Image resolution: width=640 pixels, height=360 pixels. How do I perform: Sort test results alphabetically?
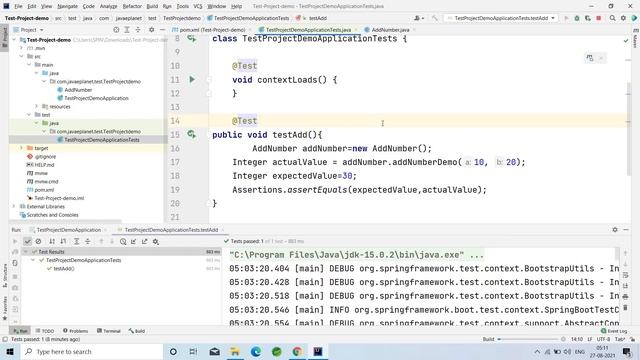pos(52,242)
